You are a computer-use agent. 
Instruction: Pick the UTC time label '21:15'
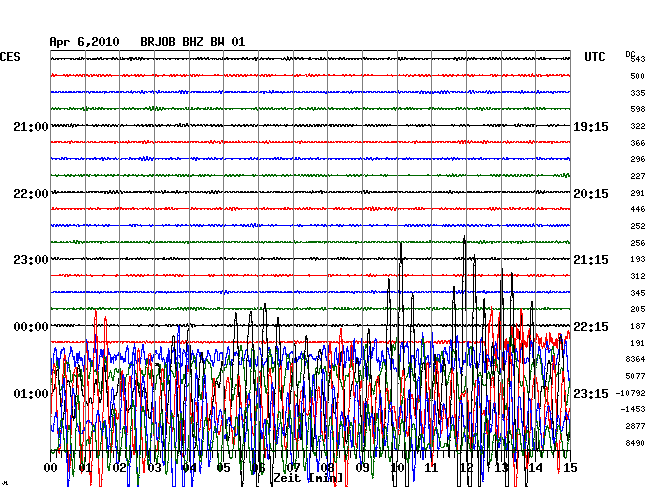(591, 260)
